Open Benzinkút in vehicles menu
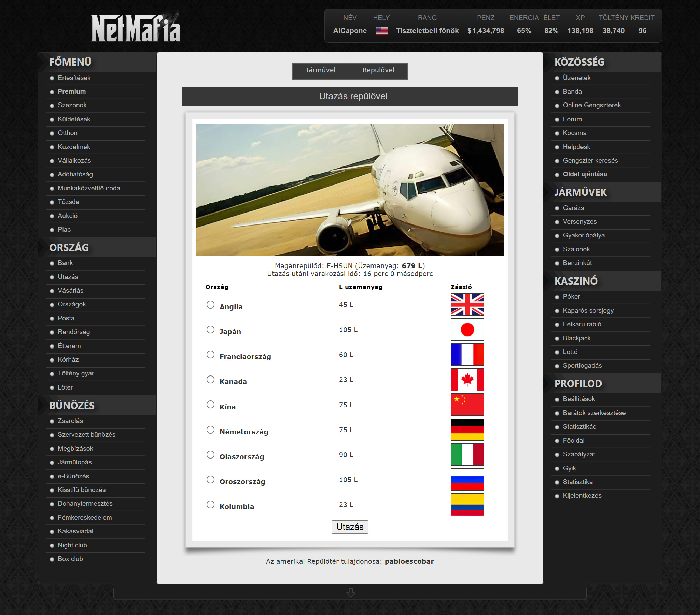Viewport: 700px width, 615px height. 577,263
